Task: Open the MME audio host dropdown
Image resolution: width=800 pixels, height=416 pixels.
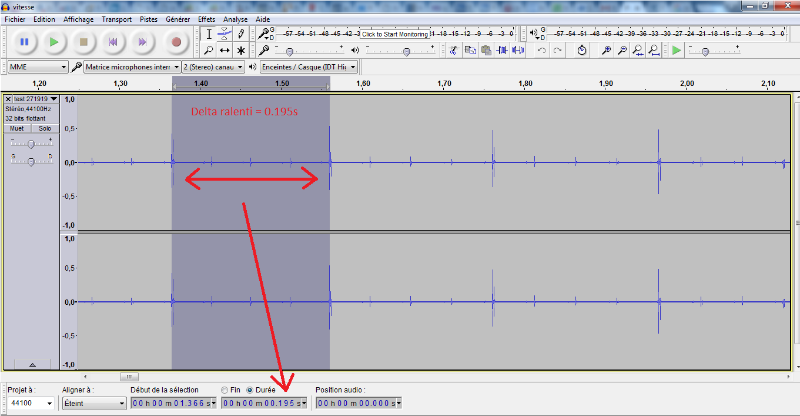Action: pyautogui.click(x=38, y=67)
